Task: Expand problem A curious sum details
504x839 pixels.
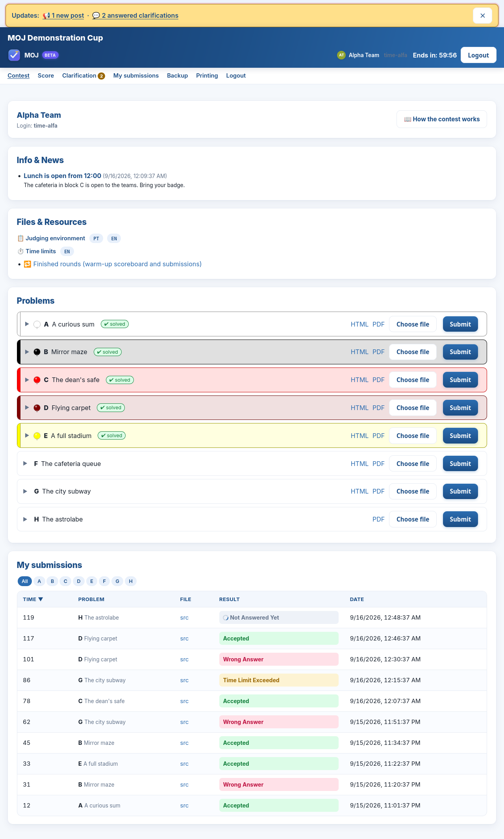Action: pyautogui.click(x=27, y=324)
